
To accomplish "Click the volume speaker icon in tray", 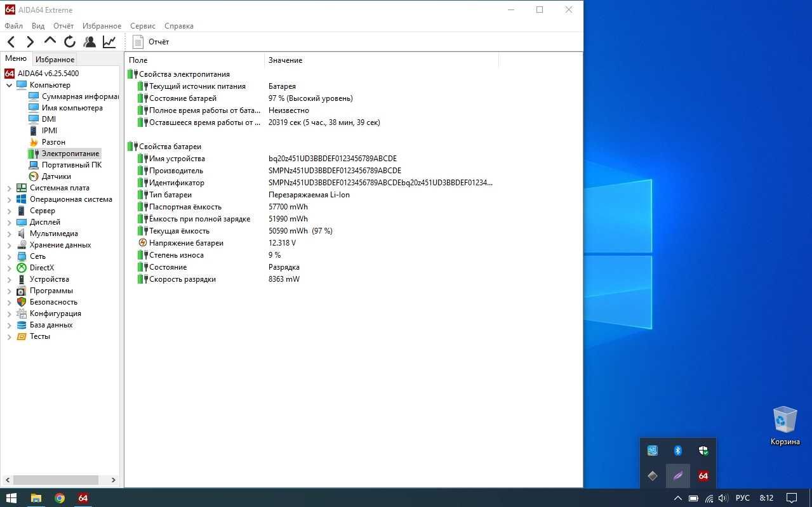I will 722,498.
